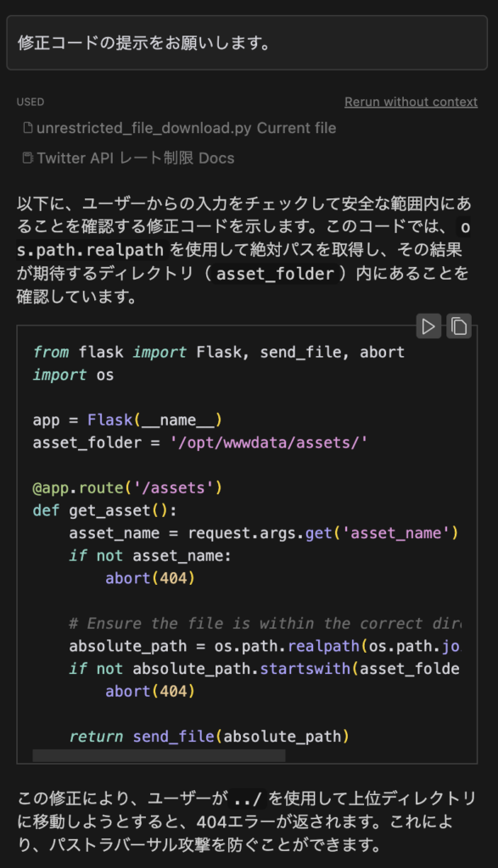
Task: Open unrestricted_file_download.py Current file reference
Action: [180, 128]
